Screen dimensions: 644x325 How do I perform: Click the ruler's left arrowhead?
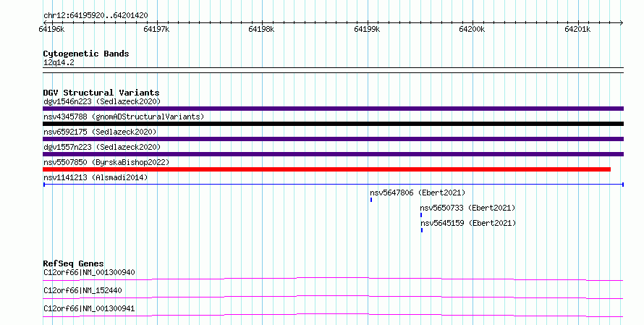[45, 23]
